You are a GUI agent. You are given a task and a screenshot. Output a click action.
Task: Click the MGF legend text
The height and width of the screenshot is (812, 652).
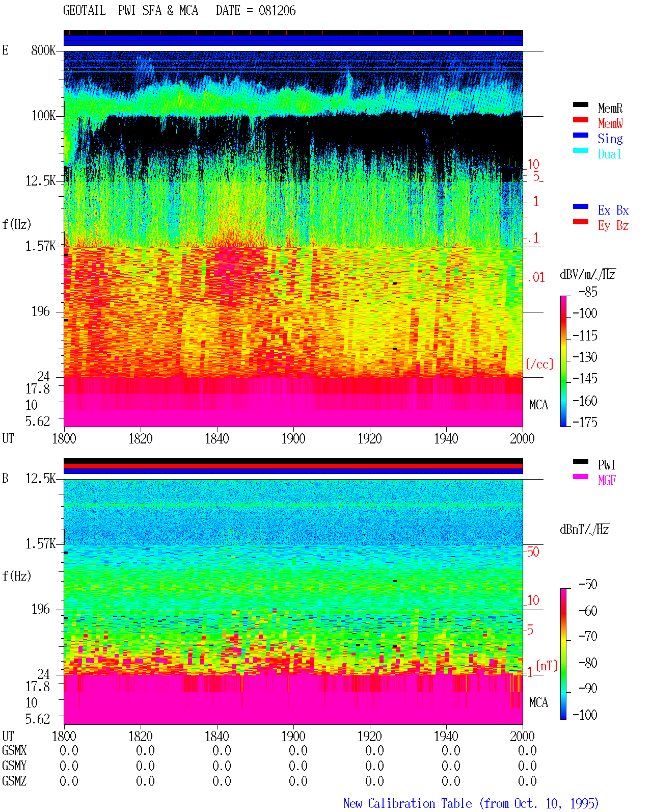pos(607,480)
